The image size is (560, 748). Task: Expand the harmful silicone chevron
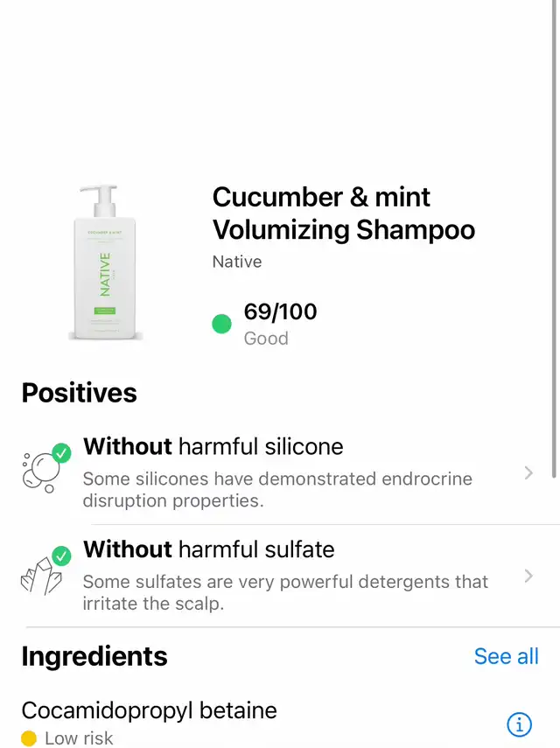528,473
